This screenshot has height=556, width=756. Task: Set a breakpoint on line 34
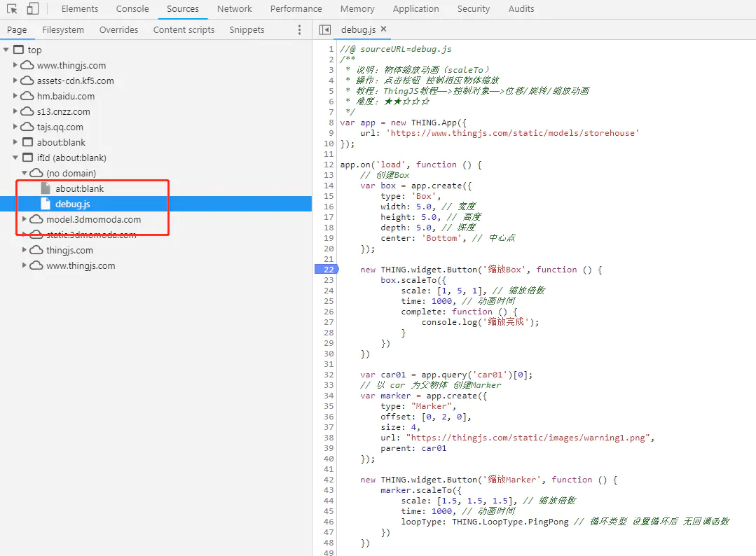point(329,396)
